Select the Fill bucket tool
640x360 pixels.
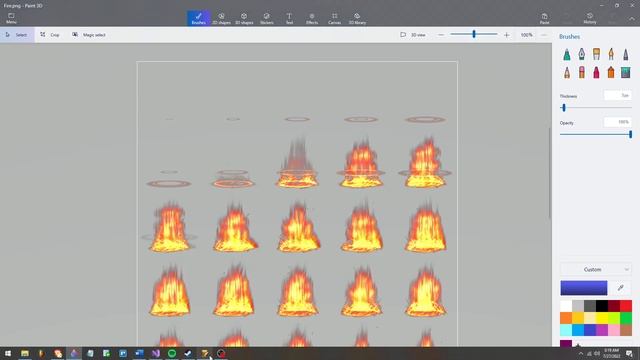pos(626,73)
